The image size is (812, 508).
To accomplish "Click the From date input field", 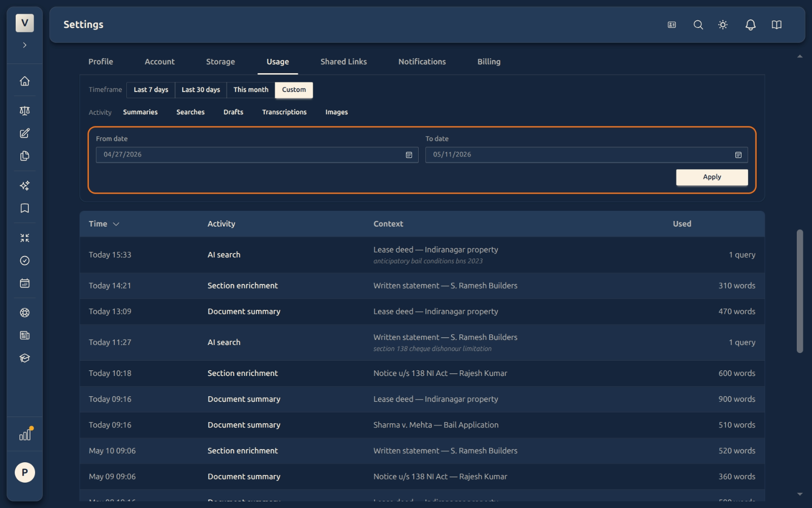I will click(x=257, y=155).
